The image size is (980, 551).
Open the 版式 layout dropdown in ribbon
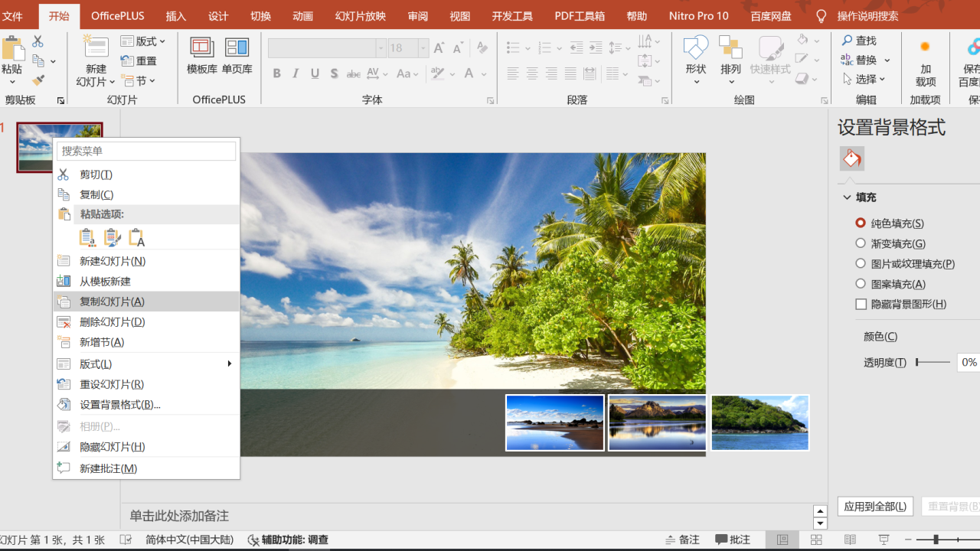click(143, 41)
